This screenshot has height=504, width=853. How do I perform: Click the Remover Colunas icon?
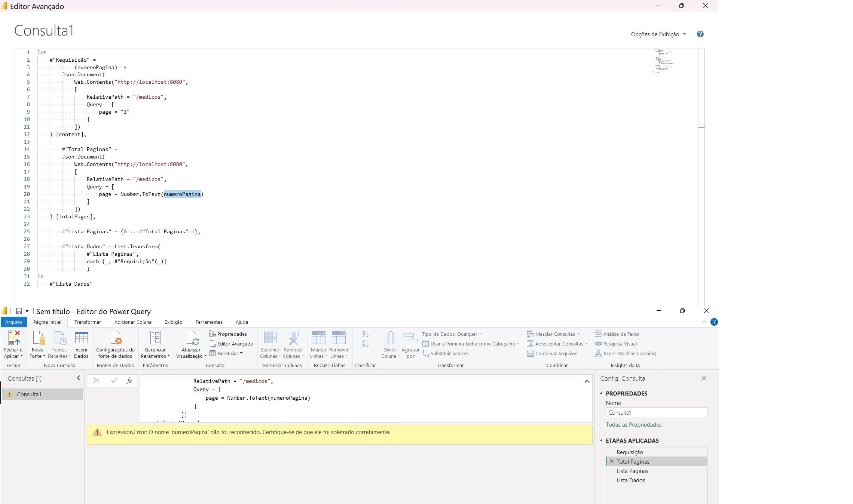293,338
